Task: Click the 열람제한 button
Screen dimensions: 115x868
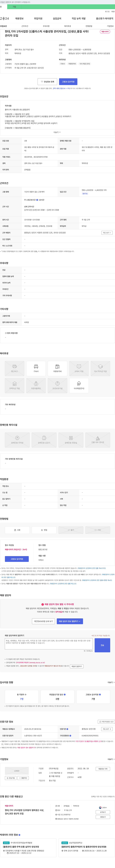Action: (23, 778)
